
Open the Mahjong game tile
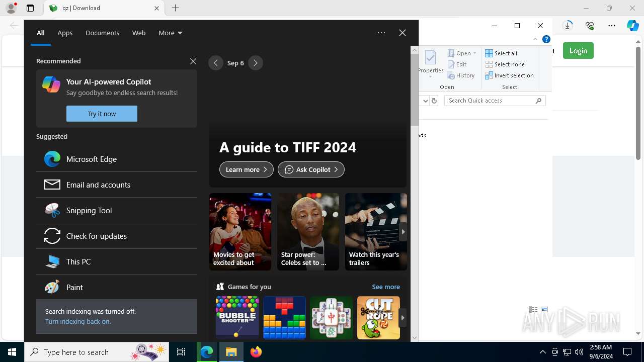pyautogui.click(x=332, y=318)
